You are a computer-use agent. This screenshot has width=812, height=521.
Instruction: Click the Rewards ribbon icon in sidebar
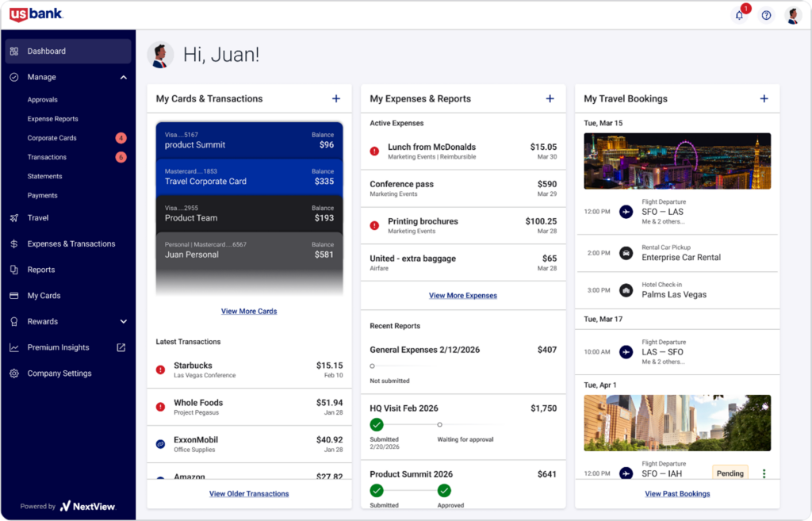[x=14, y=322]
